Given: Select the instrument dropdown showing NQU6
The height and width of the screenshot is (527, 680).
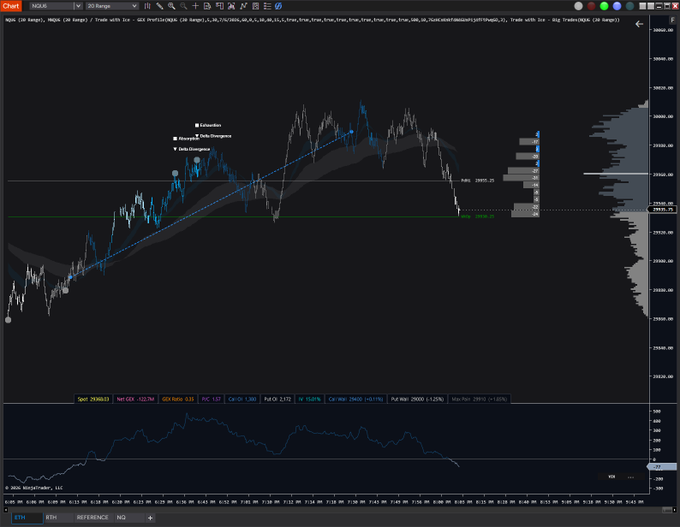Looking at the screenshot, I should pyautogui.click(x=52, y=6).
